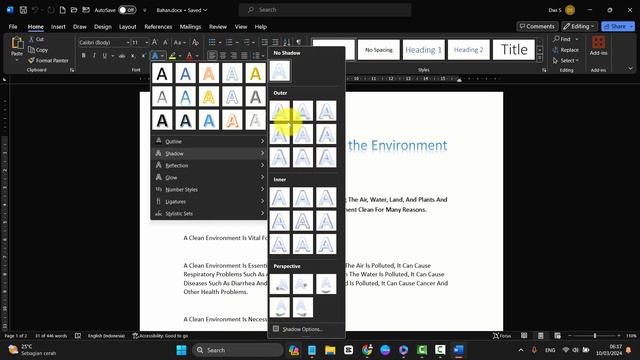The height and width of the screenshot is (360, 640).
Task: Open the Outline submenu
Action: [209, 141]
